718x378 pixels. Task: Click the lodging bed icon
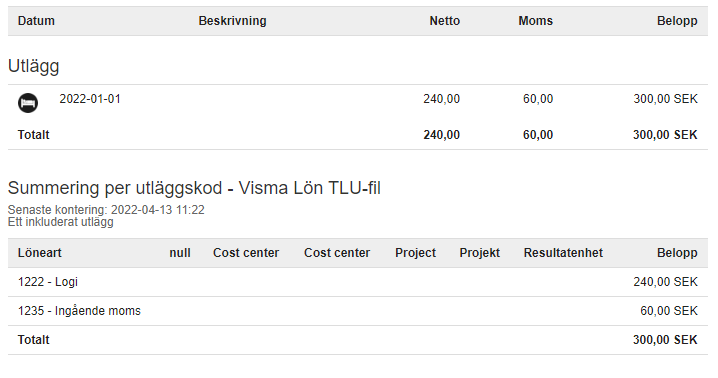[28, 103]
